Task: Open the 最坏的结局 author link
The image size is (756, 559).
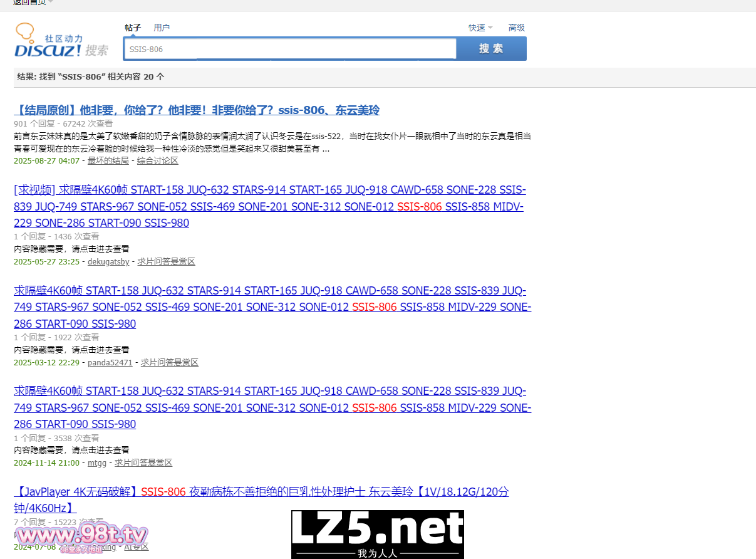Action: (x=108, y=160)
